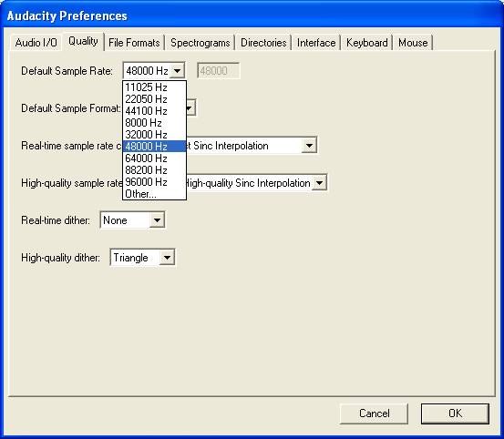Viewport: 504px width, 439px height.
Task: Choose 22050 Hz from the sample rate list
Action: [154, 99]
